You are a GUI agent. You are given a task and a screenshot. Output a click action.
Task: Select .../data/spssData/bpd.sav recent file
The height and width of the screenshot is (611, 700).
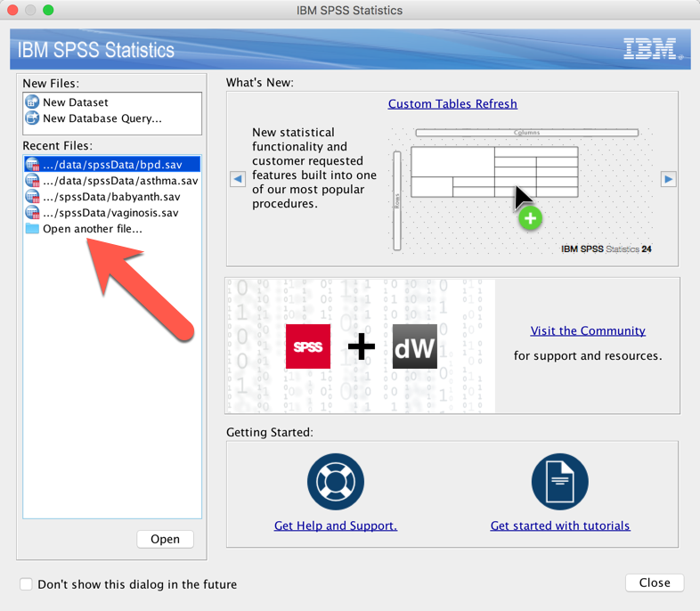pos(112,165)
